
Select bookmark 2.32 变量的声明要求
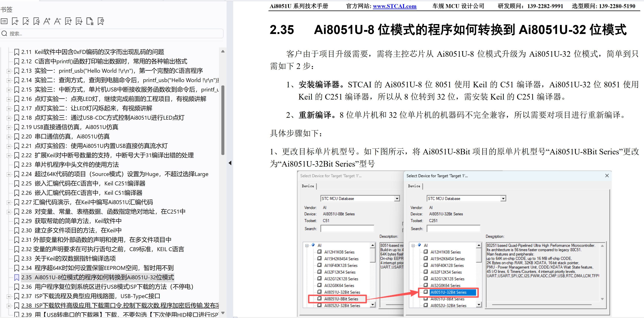point(103,249)
